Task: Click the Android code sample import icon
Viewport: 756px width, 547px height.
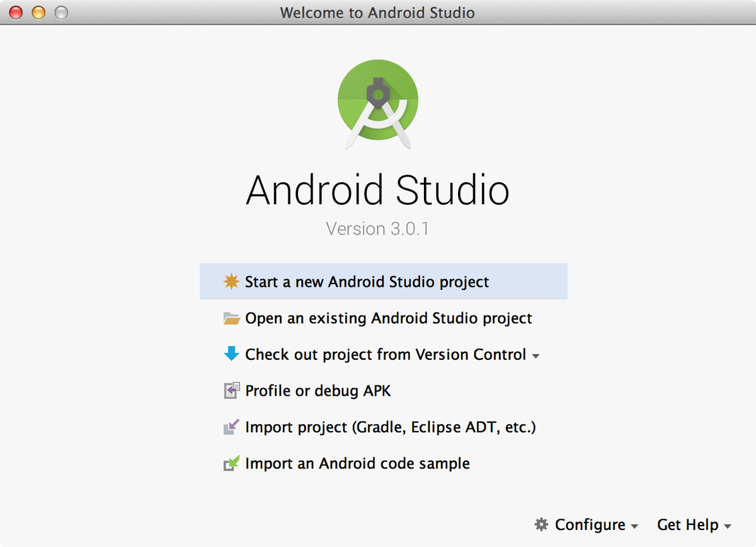Action: 231,463
